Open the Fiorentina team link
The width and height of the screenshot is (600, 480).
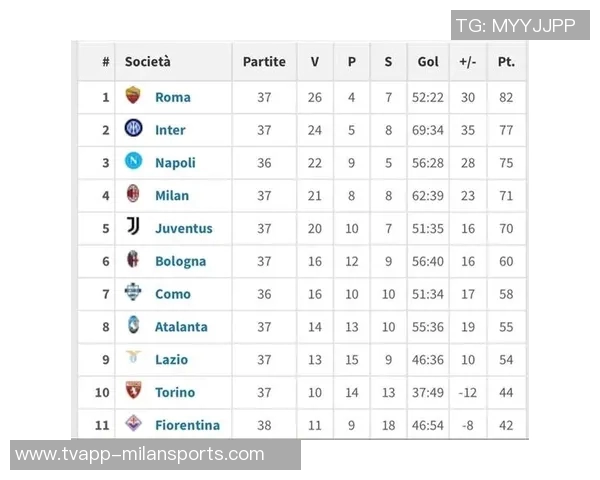(187, 425)
